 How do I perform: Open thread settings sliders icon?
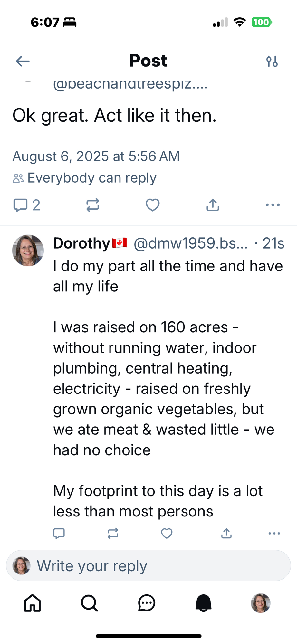point(272,61)
